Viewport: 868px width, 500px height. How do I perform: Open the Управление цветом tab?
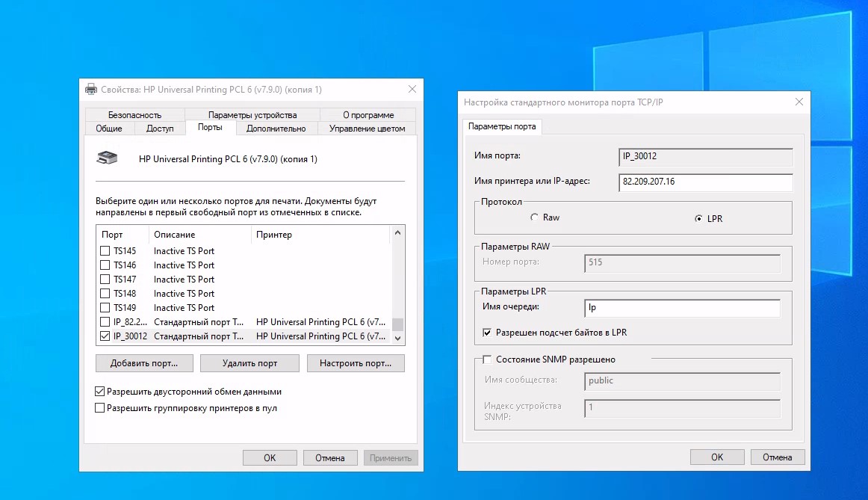point(367,129)
